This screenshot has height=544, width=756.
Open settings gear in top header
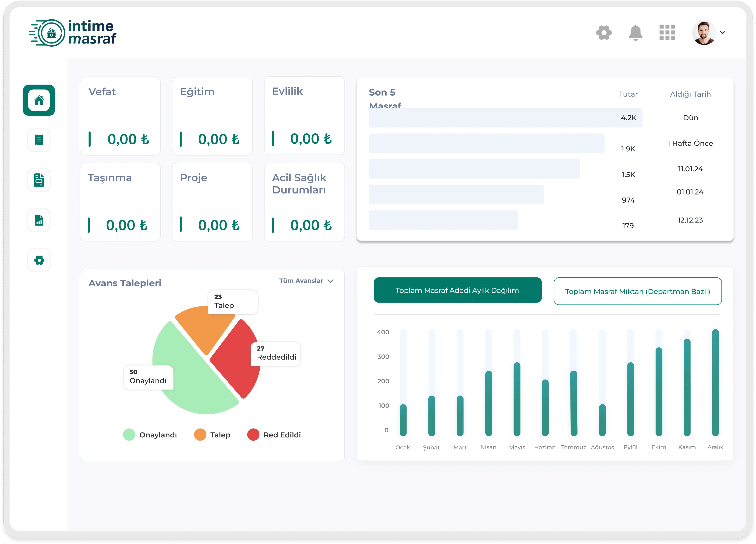click(604, 33)
